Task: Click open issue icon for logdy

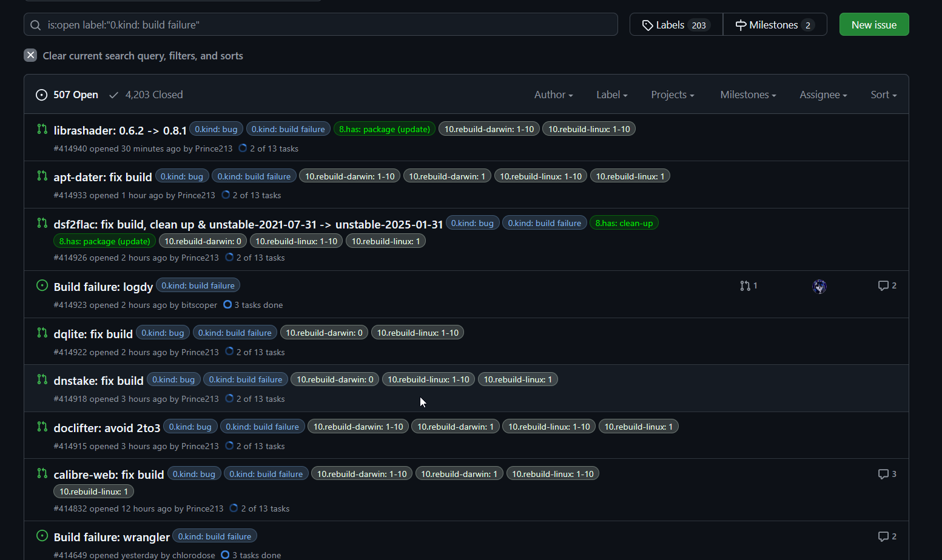Action: pos(42,285)
